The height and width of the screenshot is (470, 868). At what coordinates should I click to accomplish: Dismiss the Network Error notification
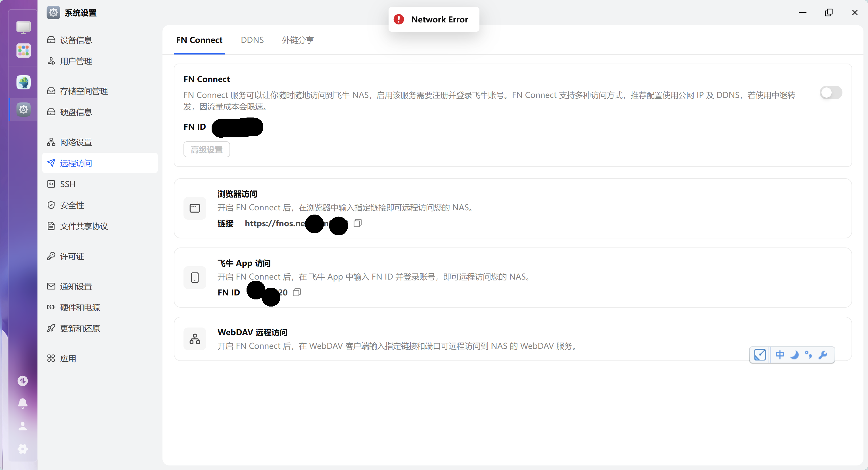pos(434,20)
